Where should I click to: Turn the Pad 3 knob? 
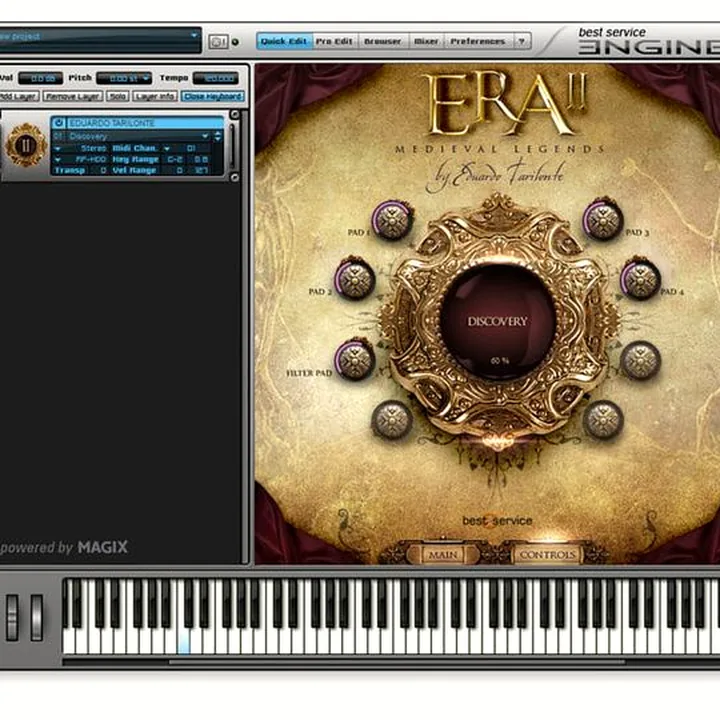tap(603, 220)
